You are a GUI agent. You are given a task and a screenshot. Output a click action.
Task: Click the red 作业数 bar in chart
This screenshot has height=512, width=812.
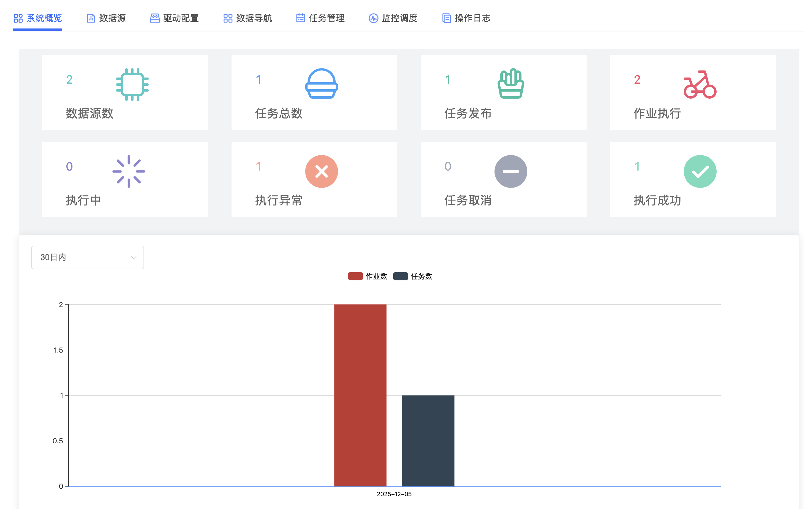tap(360, 395)
